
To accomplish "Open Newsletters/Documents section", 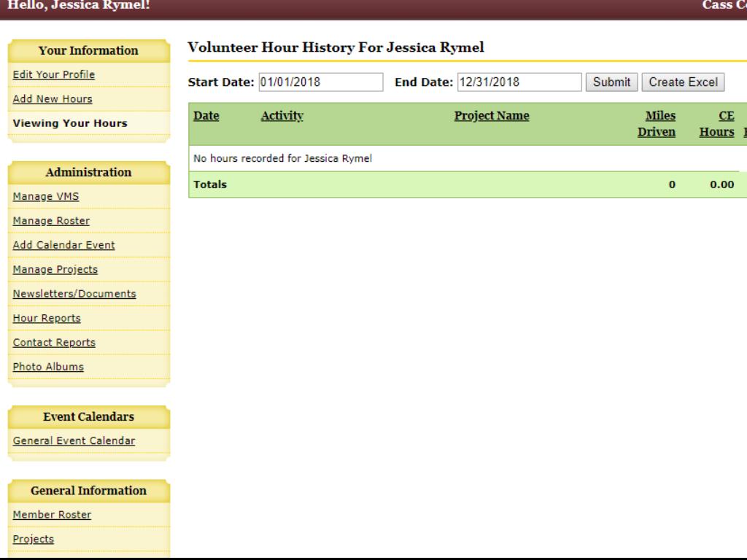I will (74, 294).
